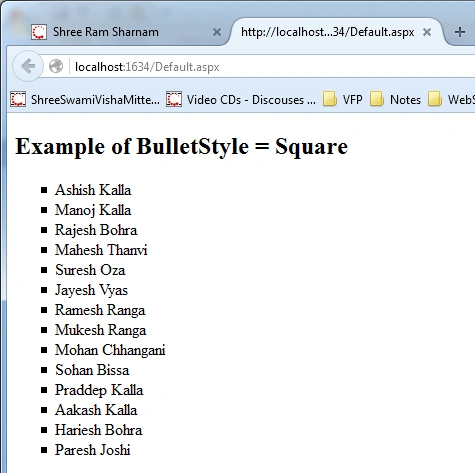Click list item Ramesh Ranga
The image size is (475, 473).
tap(100, 310)
